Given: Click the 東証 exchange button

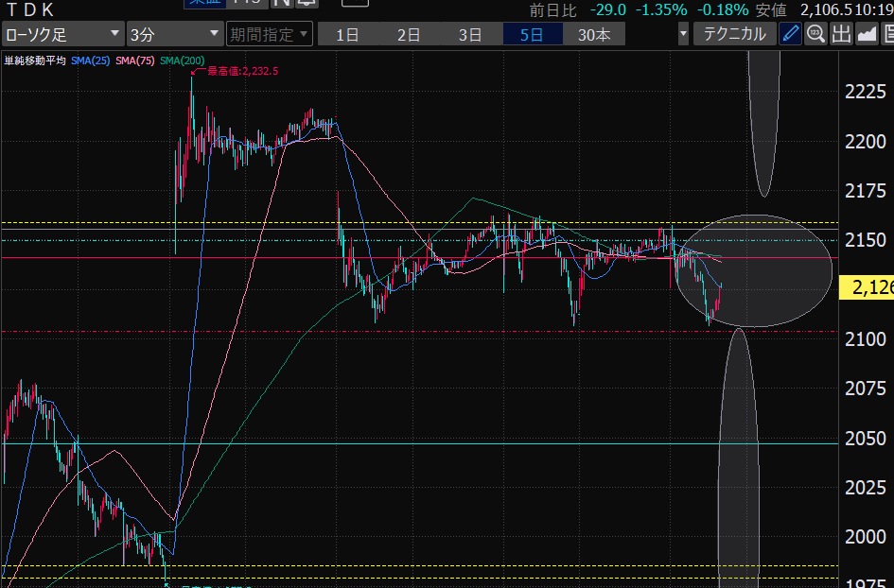Looking at the screenshot, I should coord(202,4).
